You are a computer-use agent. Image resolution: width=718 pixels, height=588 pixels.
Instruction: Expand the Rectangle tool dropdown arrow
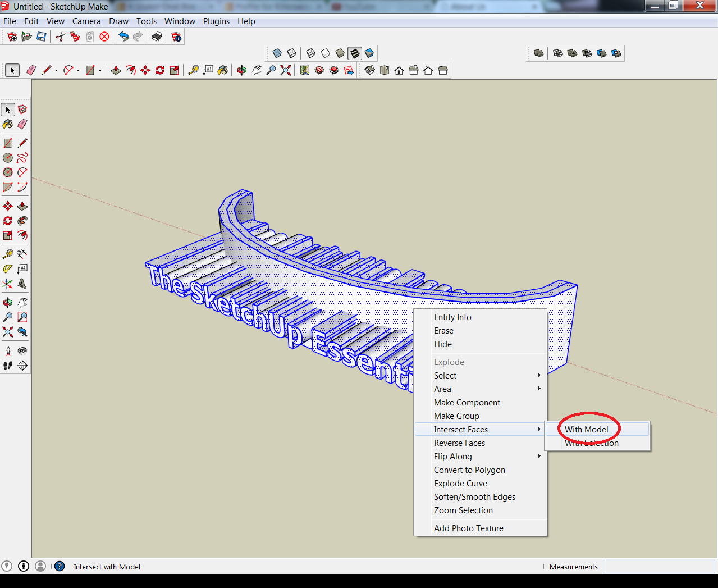click(x=100, y=70)
